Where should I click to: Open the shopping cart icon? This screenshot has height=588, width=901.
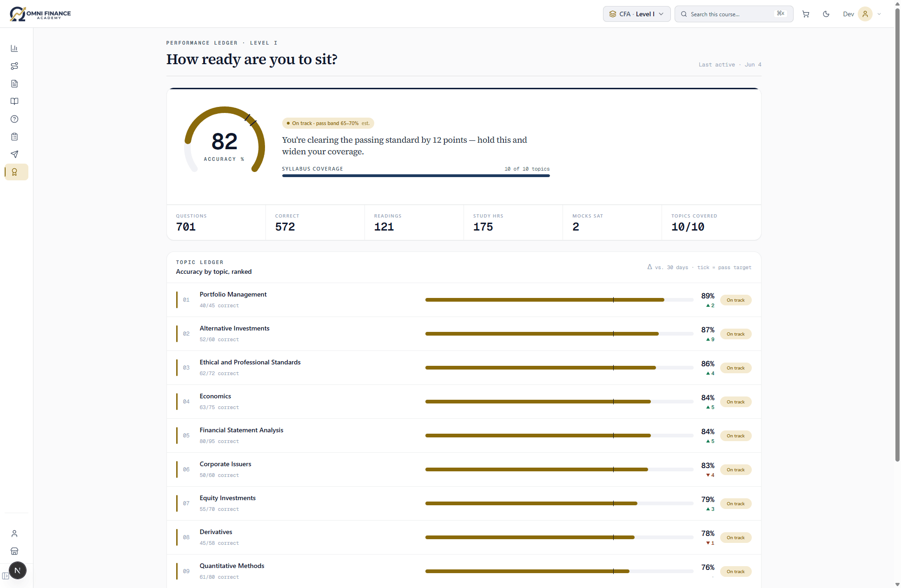pos(806,14)
